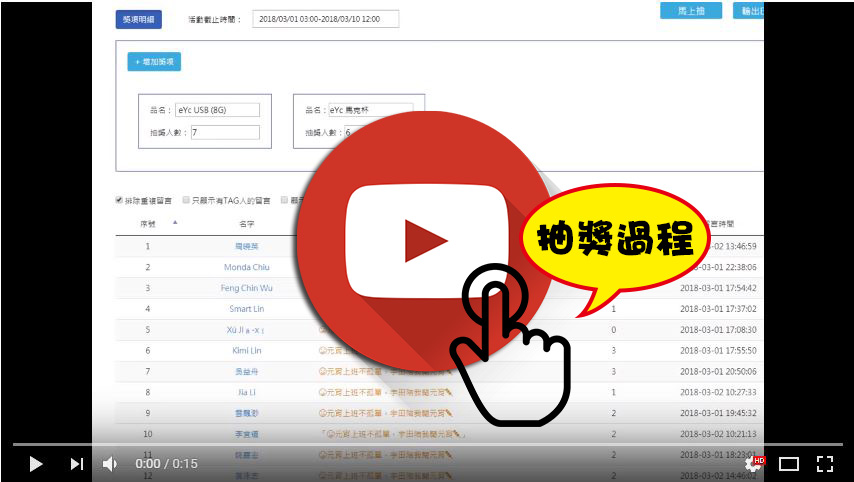The image size is (854, 482).
Task: Open the Jia Li name link
Action: pos(247,392)
